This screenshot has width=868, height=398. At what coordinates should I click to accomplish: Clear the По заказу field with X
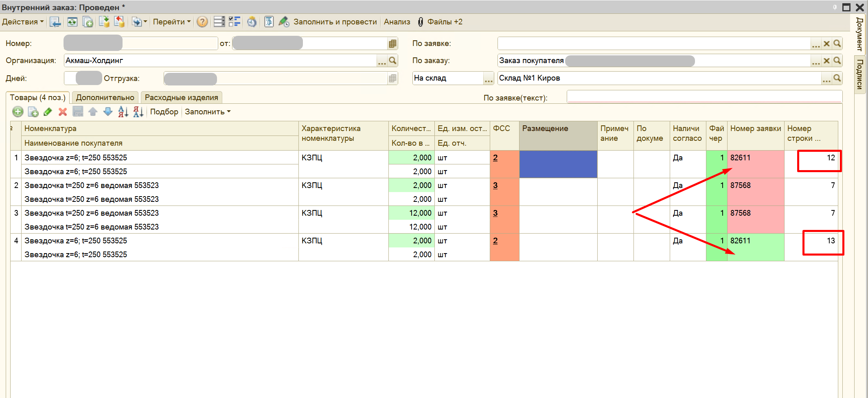point(826,61)
